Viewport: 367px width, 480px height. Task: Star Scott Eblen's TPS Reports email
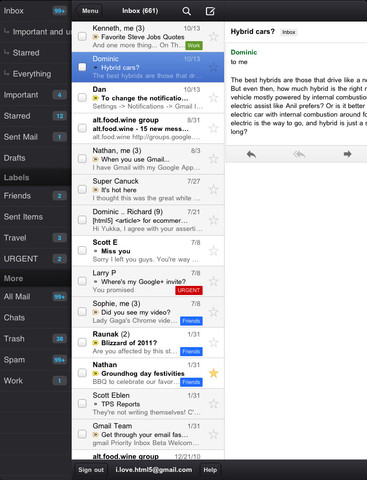tap(213, 404)
